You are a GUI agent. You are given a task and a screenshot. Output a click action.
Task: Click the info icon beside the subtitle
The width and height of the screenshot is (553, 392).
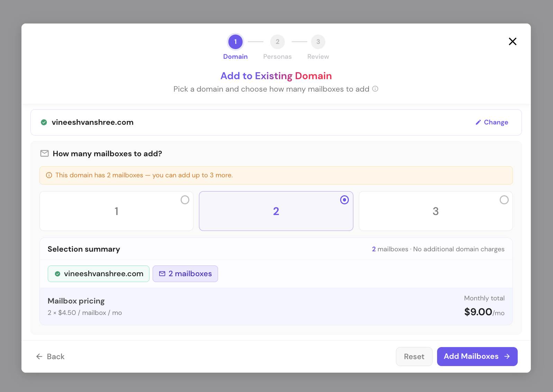click(x=375, y=89)
